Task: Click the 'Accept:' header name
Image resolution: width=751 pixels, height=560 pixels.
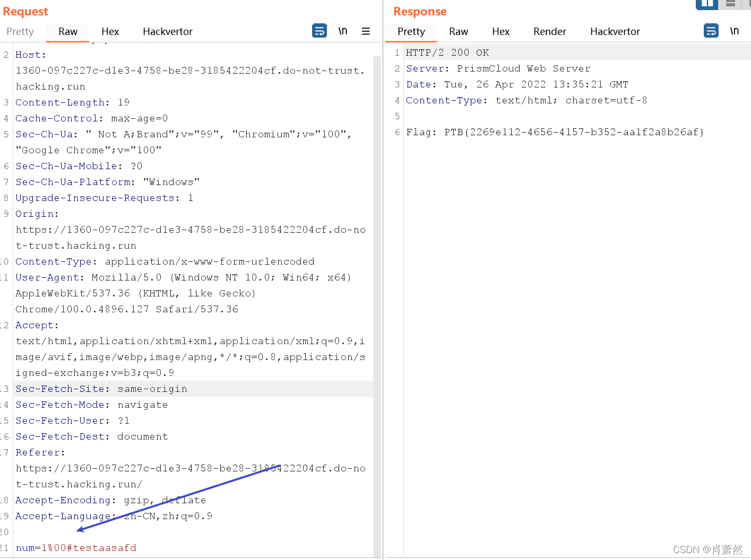Action: 37,325
